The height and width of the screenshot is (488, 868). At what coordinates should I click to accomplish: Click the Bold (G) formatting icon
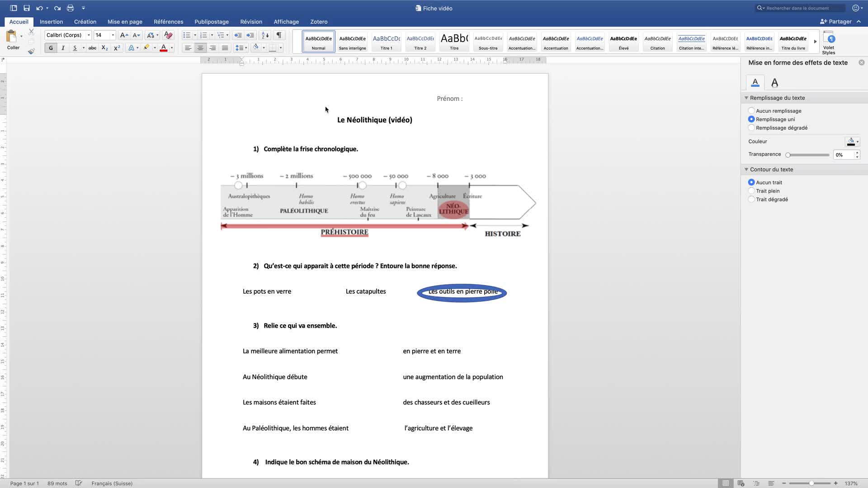coord(51,48)
